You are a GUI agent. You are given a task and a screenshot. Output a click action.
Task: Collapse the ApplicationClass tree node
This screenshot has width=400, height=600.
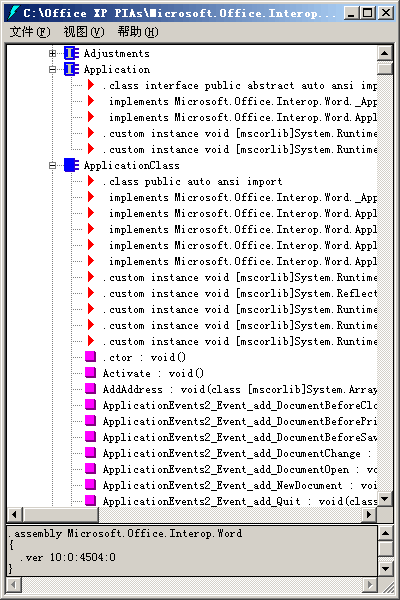(x=52, y=165)
